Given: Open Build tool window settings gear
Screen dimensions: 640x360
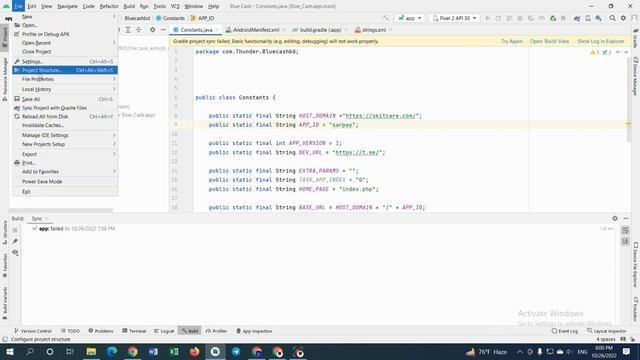Looking at the screenshot, I should point(615,218).
